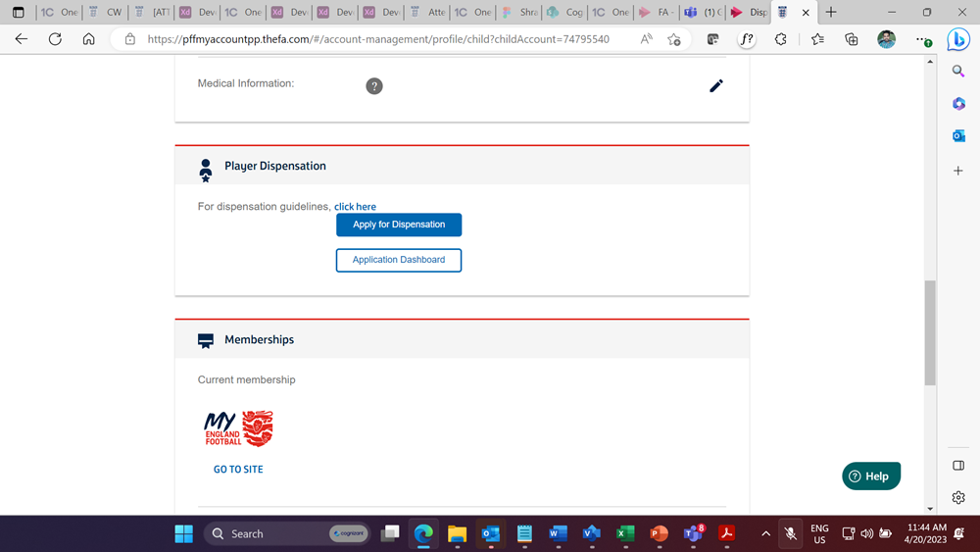This screenshot has width=980, height=552.
Task: Click the Apply for Dispensation button
Action: (x=399, y=225)
